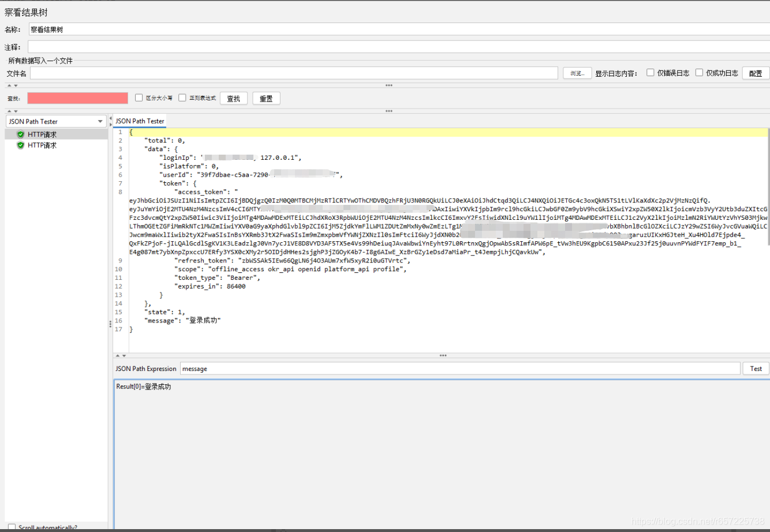Click the "message": "登录成功" line
Image resolution: width=770 pixels, height=532 pixels.
click(x=182, y=321)
